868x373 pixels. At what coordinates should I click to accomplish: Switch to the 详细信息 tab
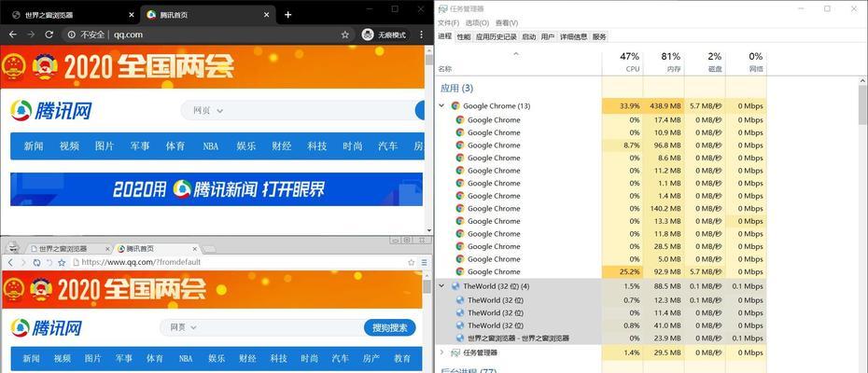pyautogui.click(x=573, y=36)
